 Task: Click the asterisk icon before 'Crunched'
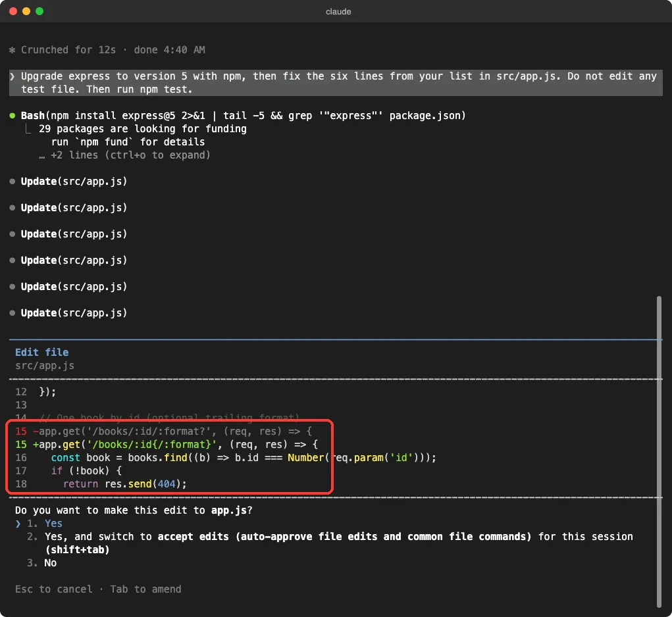[x=12, y=50]
